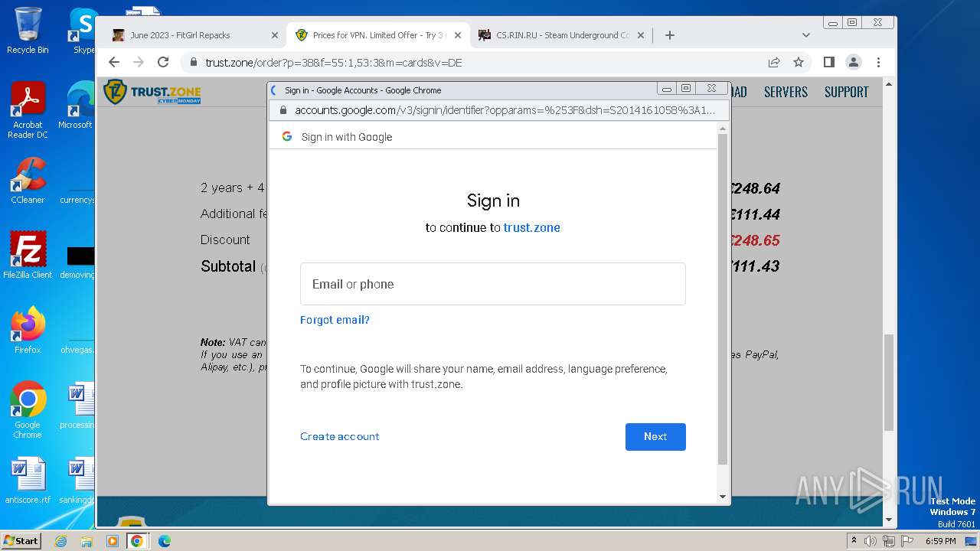980x551 pixels.
Task: Click the Google popup scrollbar down arrow
Action: tap(723, 497)
